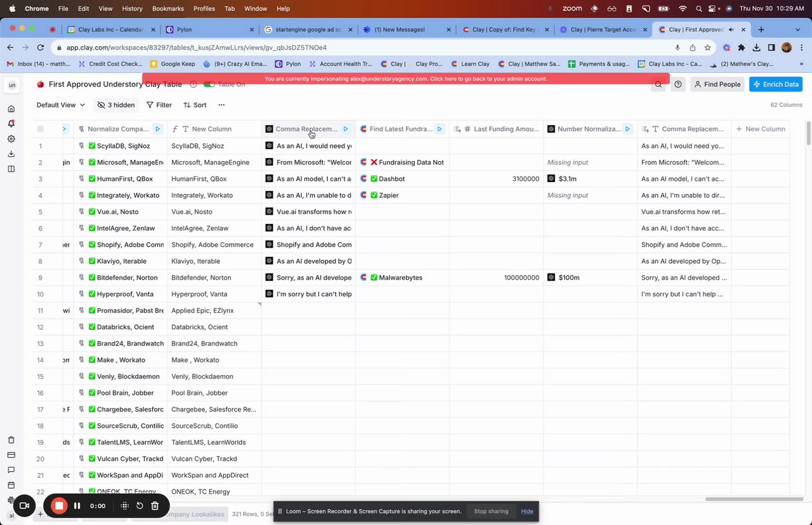Screen dimensions: 812x525
Task: Run the Normalize Company column play icon
Action: [x=158, y=129]
